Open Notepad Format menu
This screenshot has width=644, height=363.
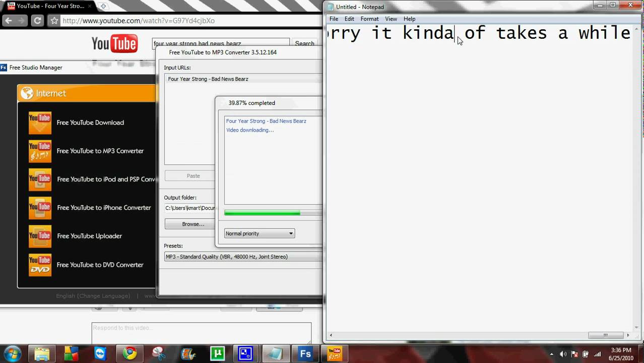click(369, 19)
